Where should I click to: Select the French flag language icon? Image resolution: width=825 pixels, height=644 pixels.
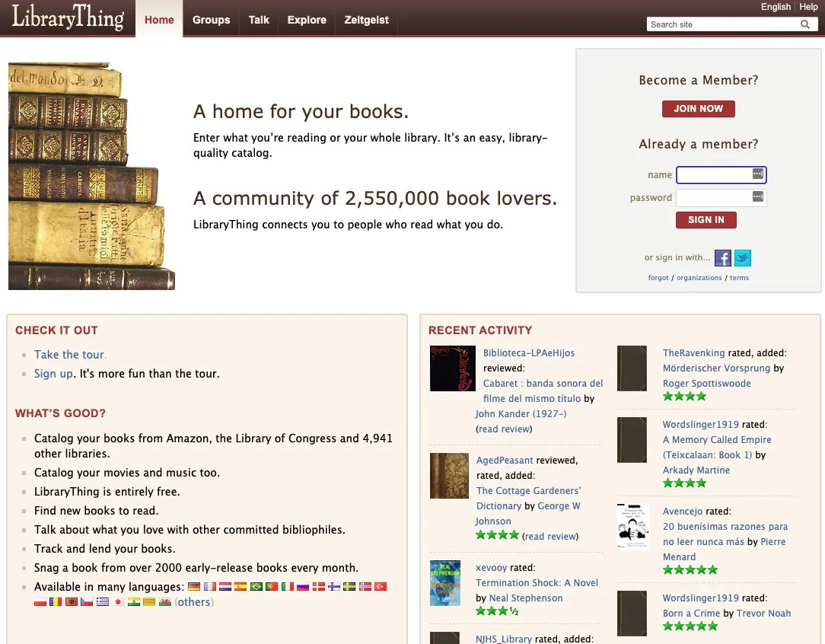tap(210, 587)
